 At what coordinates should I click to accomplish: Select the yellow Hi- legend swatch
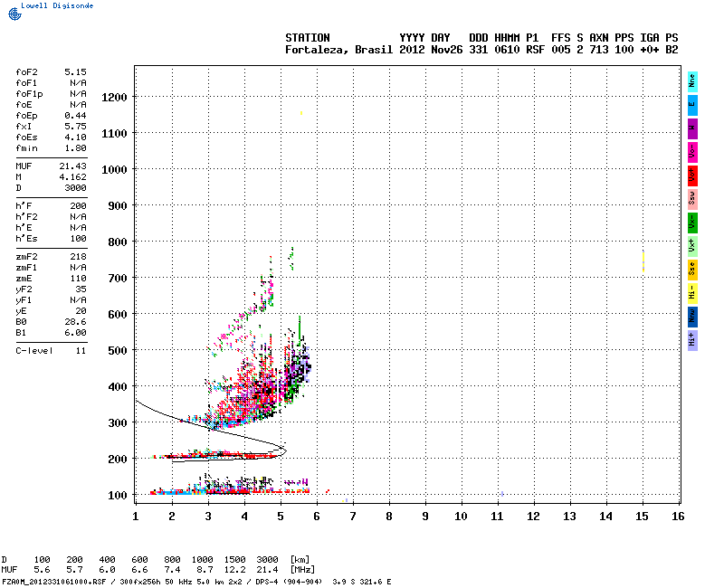(x=692, y=293)
